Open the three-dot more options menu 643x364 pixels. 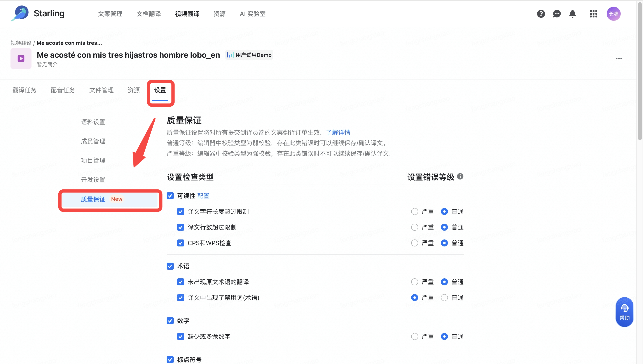click(619, 59)
